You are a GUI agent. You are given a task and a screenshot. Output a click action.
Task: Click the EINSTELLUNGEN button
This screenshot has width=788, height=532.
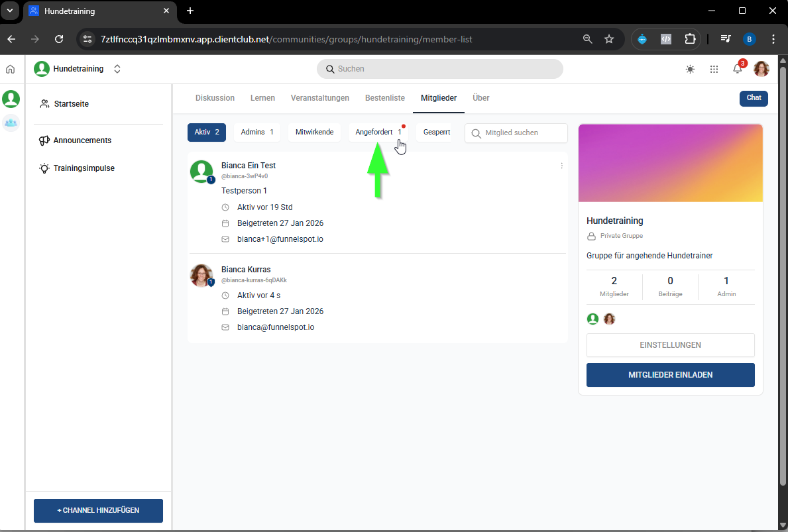(671, 345)
